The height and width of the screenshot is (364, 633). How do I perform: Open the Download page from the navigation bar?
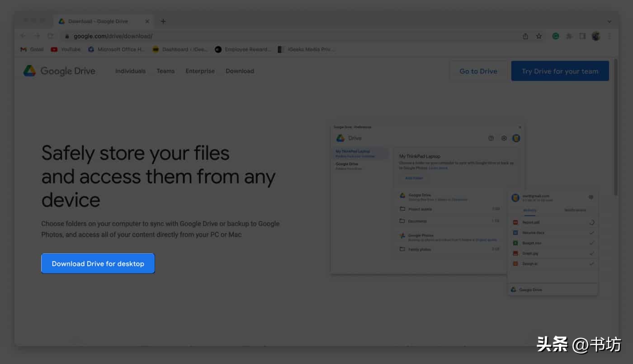[x=240, y=71]
